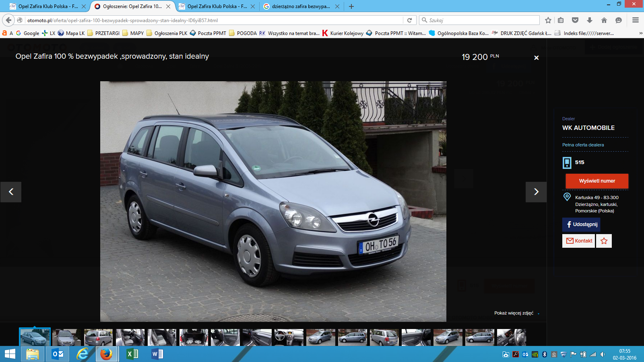Add listing to favorites with star icon
Viewport: 644px width, 362px height.
[x=604, y=241]
